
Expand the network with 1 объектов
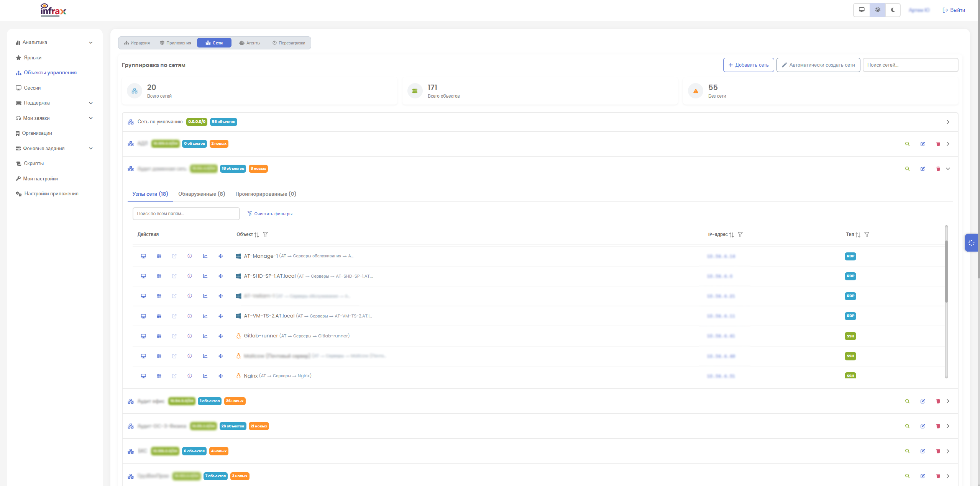click(x=948, y=401)
